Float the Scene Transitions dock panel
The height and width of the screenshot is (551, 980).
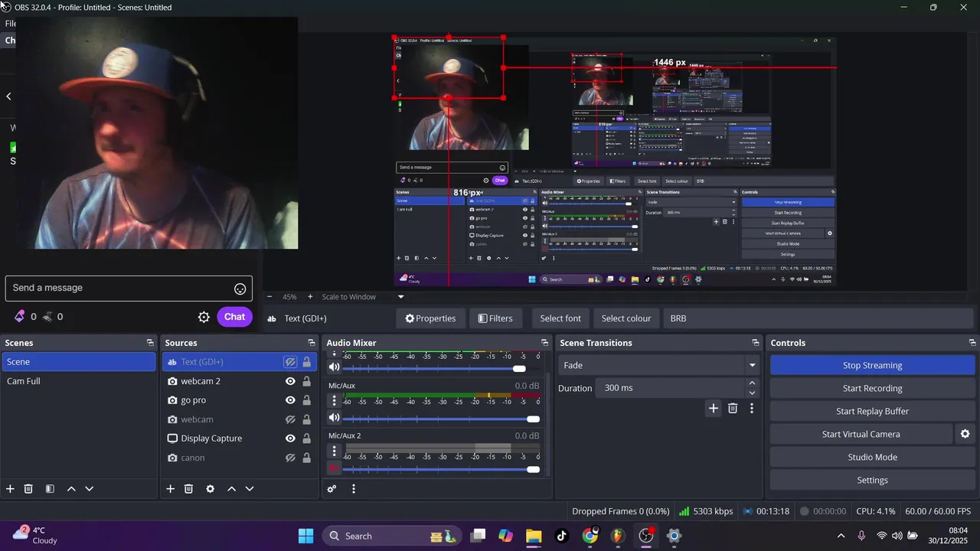[755, 343]
